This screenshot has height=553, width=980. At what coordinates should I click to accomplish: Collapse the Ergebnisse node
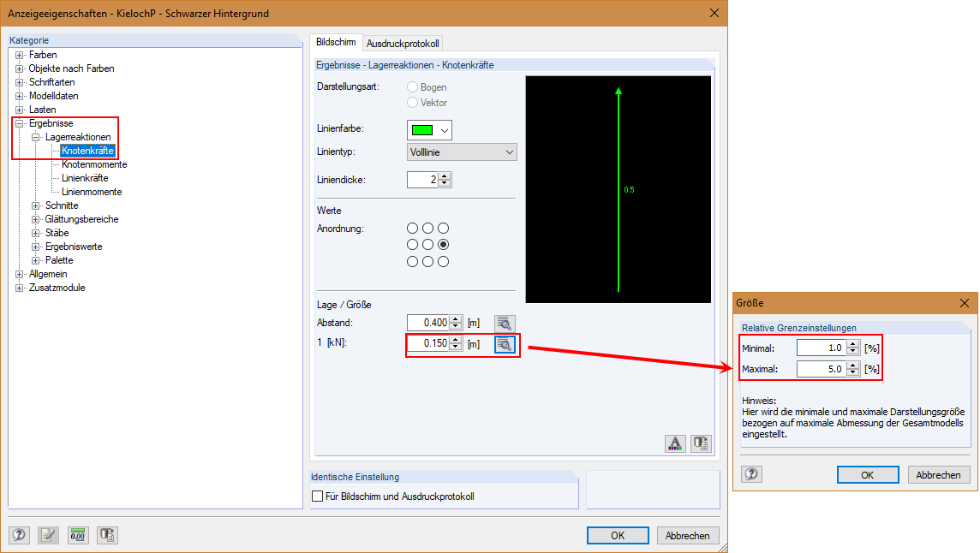[20, 124]
